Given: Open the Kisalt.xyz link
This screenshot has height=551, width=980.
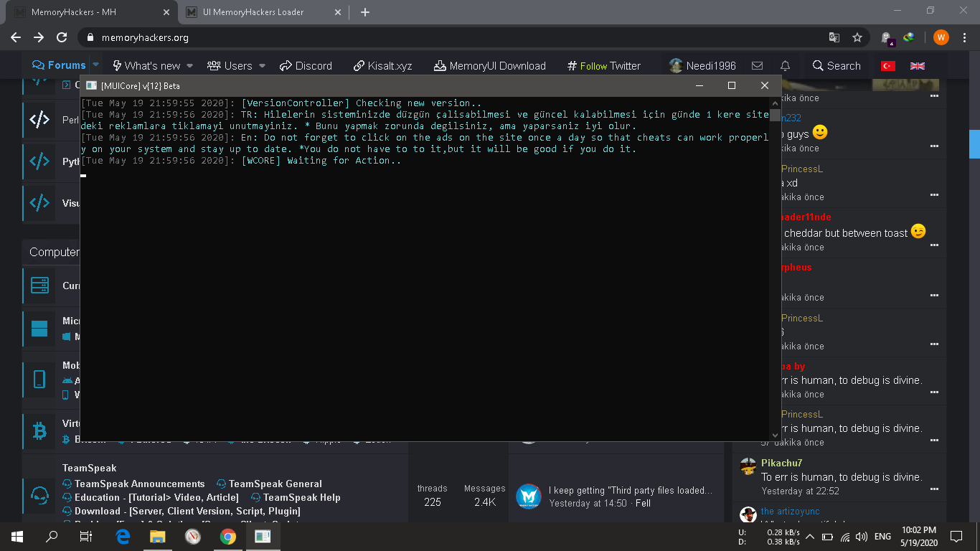Looking at the screenshot, I should tap(382, 66).
